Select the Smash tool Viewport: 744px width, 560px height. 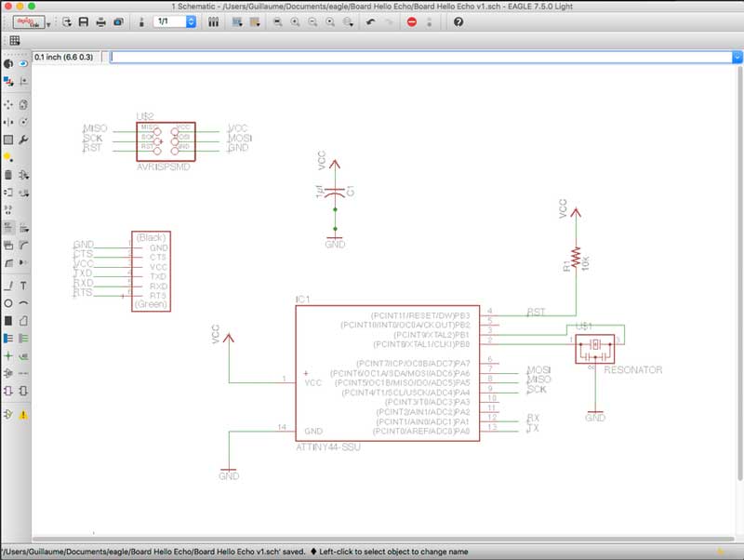tap(8, 245)
